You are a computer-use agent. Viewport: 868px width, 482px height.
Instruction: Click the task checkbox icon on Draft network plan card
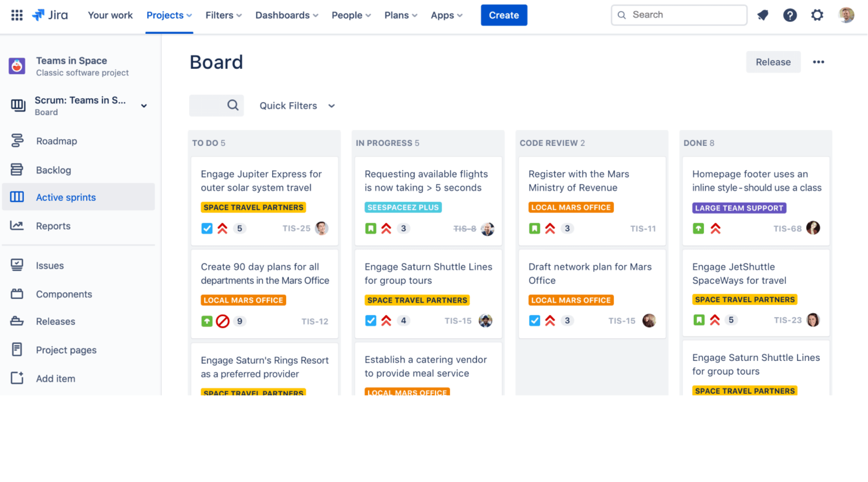tap(534, 321)
